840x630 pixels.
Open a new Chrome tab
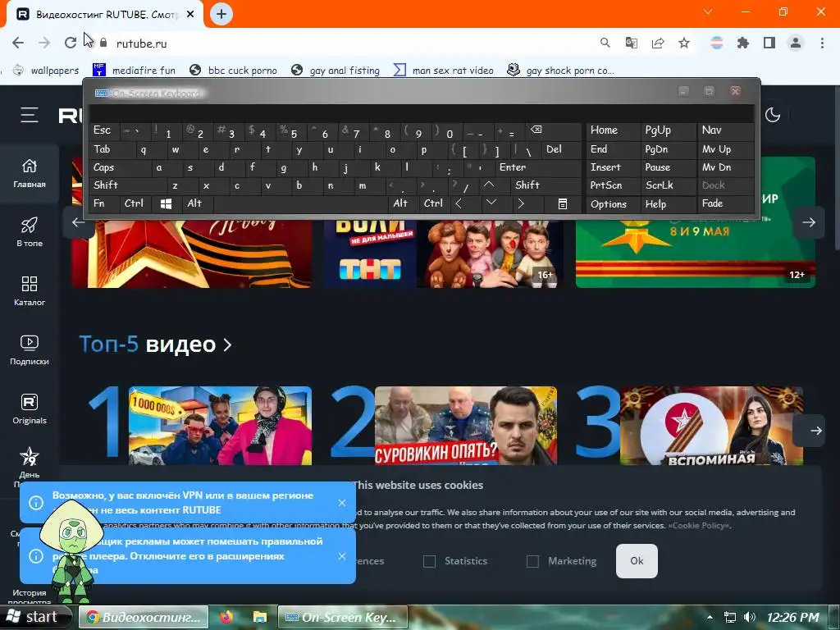tap(221, 14)
